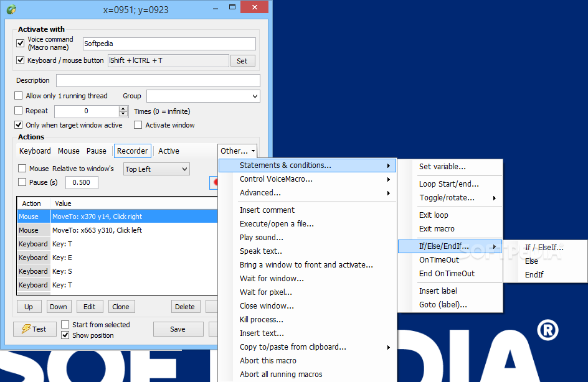Choose Insert text... menu item

tap(307, 333)
